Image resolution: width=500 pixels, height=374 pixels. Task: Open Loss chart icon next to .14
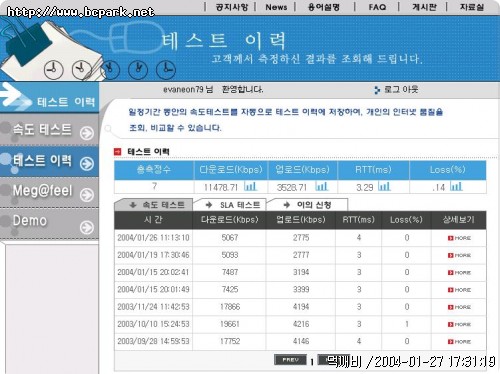456,186
